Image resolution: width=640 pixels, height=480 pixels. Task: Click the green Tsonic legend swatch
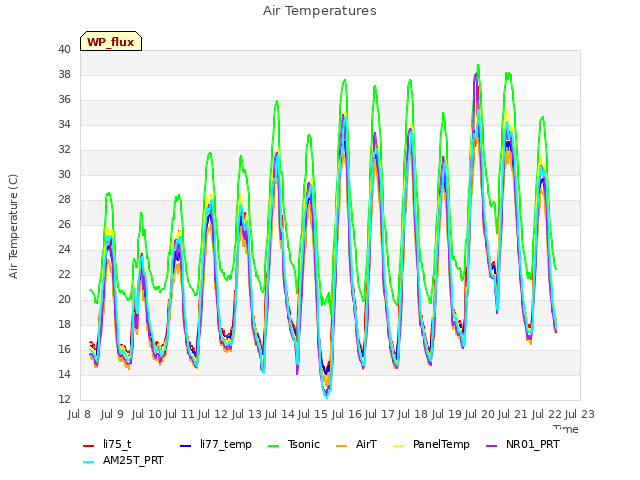pos(273,446)
